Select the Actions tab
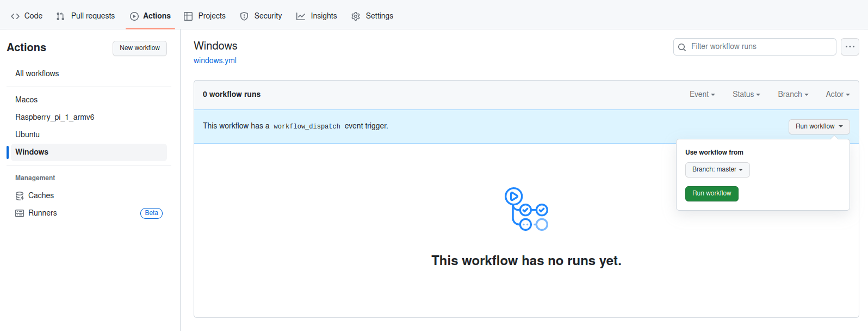The height and width of the screenshot is (331, 868). click(150, 16)
